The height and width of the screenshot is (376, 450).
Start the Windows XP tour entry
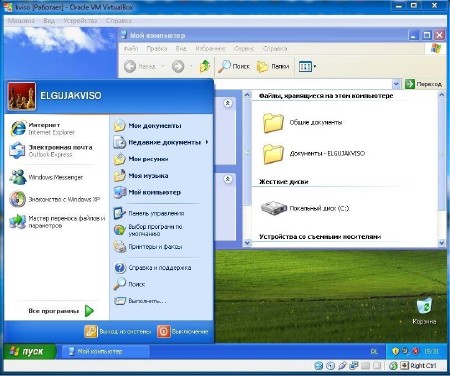[x=55, y=199]
